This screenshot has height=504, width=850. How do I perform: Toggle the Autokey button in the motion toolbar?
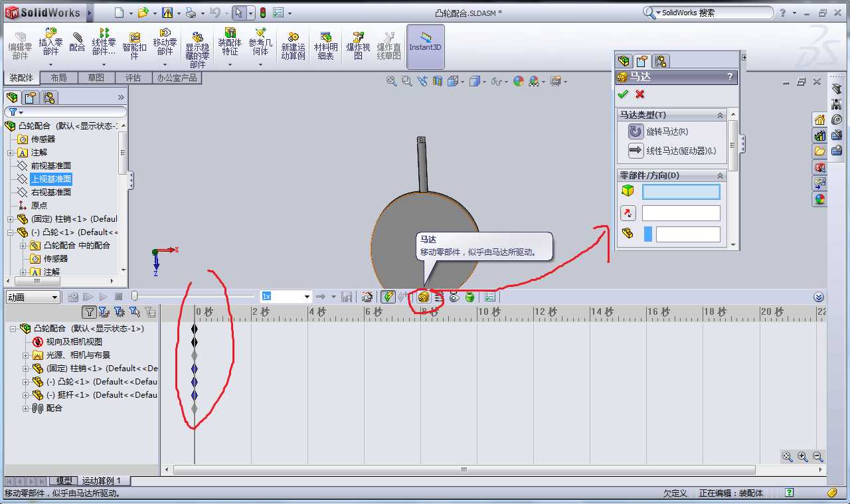(388, 297)
